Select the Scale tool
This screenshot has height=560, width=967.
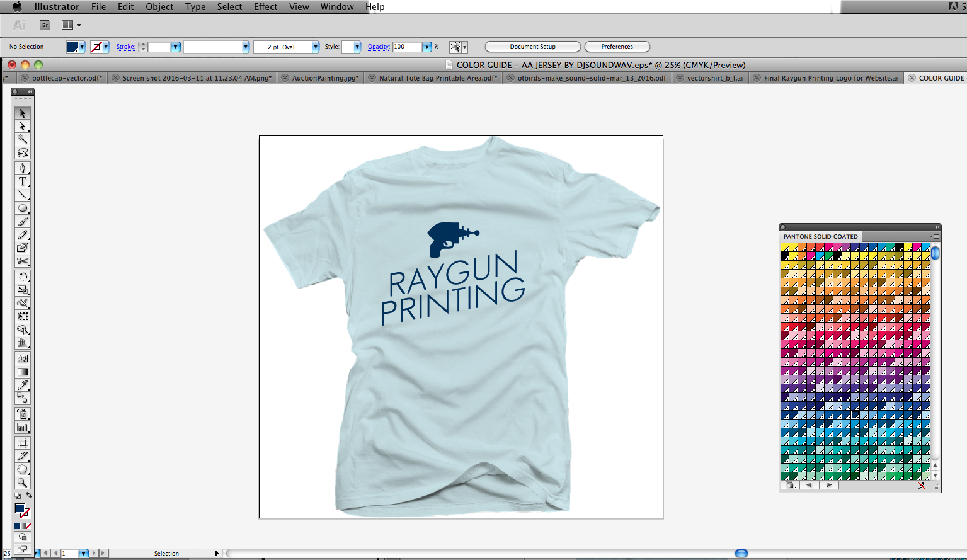pos(23,290)
